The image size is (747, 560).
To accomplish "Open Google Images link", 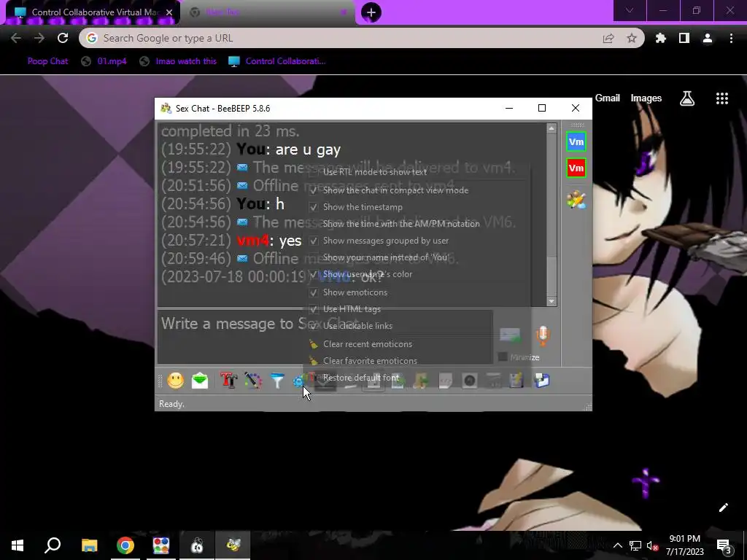I will tap(646, 98).
